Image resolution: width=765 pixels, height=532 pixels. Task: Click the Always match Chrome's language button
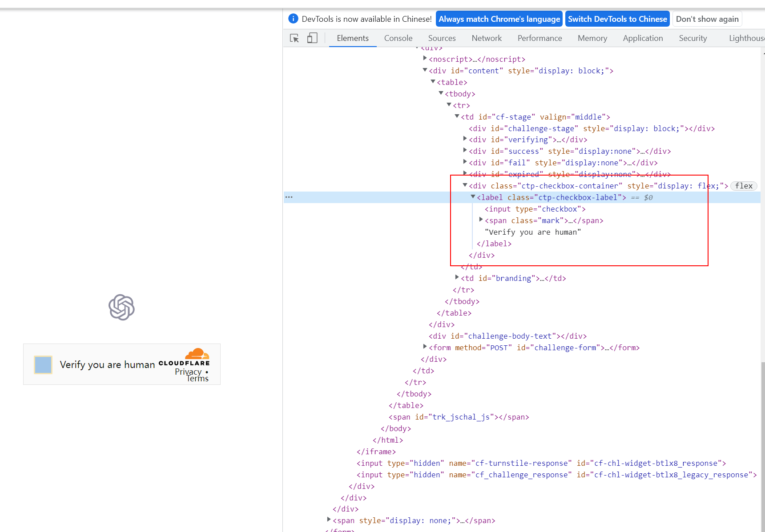(499, 19)
